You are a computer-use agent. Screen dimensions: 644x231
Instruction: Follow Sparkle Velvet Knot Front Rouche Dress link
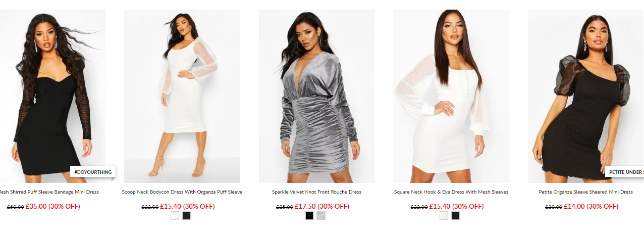[x=316, y=192]
